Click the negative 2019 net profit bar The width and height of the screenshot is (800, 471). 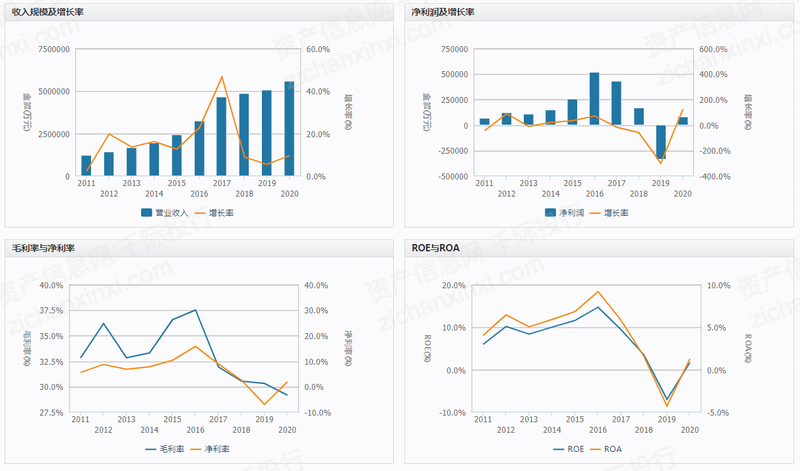tap(661, 142)
